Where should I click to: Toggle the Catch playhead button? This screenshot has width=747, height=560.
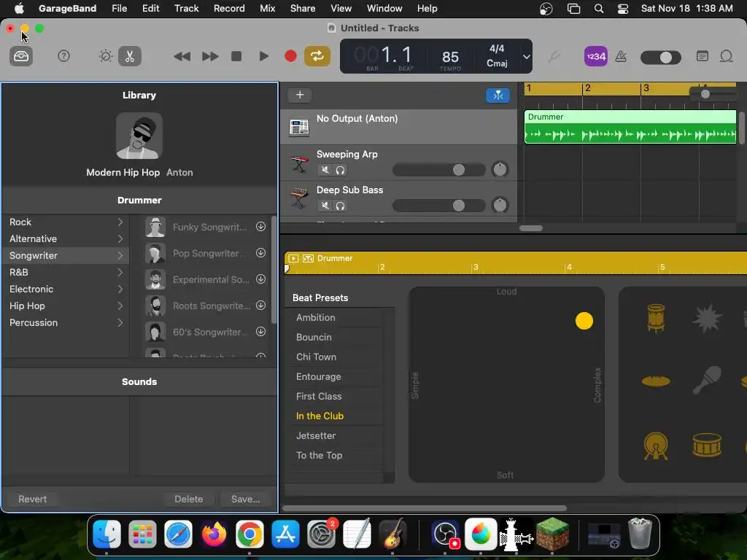coord(498,96)
